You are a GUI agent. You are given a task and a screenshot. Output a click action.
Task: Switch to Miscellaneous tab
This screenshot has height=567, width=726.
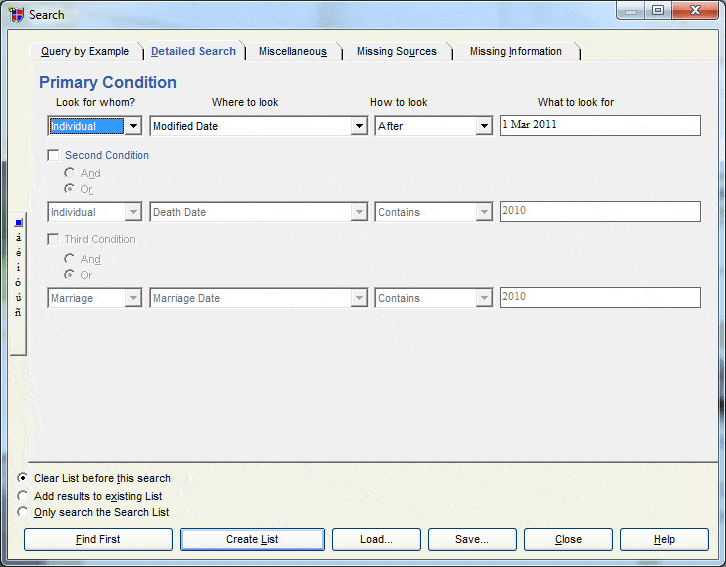tap(293, 51)
